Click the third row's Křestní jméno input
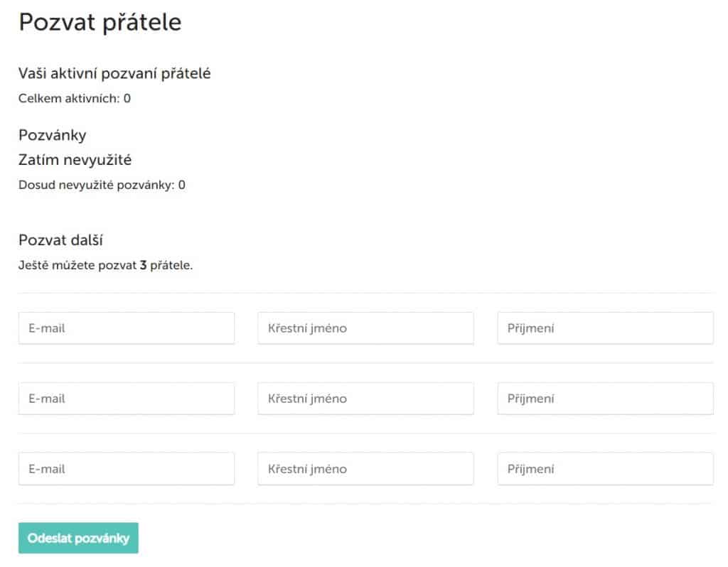Image resolution: width=728 pixels, height=567 pixels. 365,469
